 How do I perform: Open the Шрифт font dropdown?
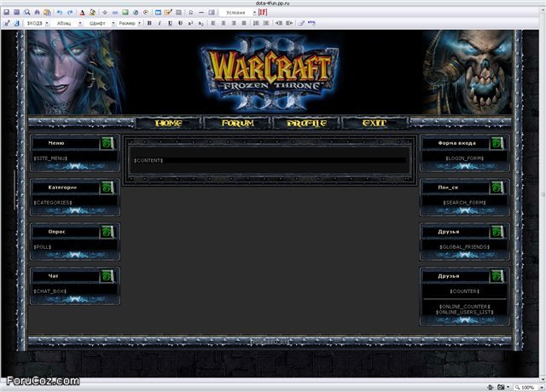pyautogui.click(x=100, y=23)
